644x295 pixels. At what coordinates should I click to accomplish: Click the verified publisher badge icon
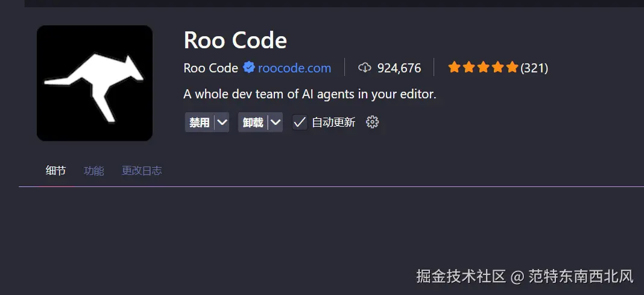(249, 68)
